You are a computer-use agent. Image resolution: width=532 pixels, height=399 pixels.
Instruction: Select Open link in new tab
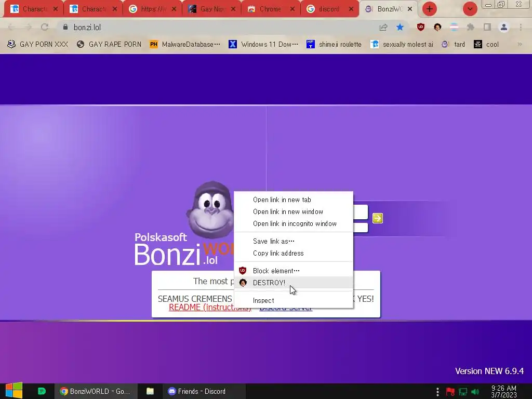click(x=294, y=200)
